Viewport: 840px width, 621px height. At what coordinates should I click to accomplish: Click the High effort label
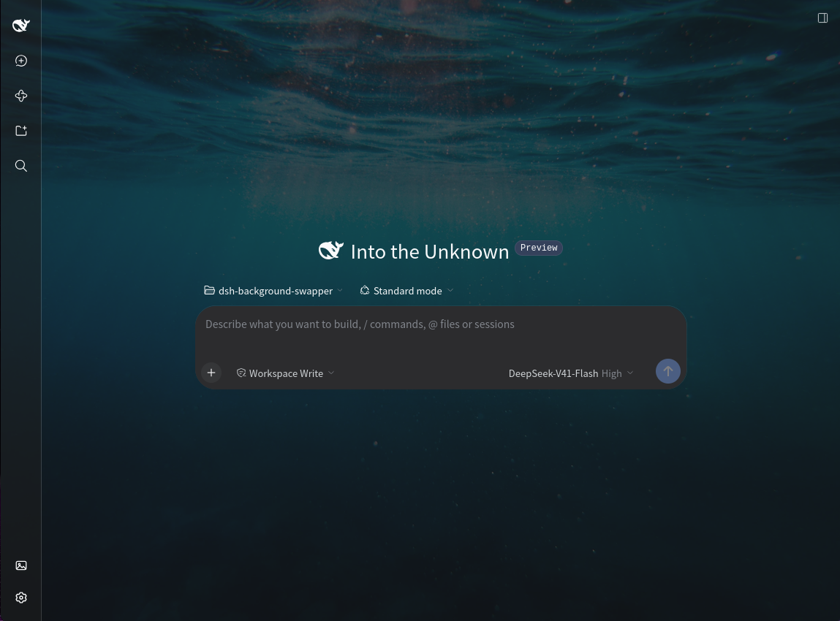pyautogui.click(x=611, y=373)
